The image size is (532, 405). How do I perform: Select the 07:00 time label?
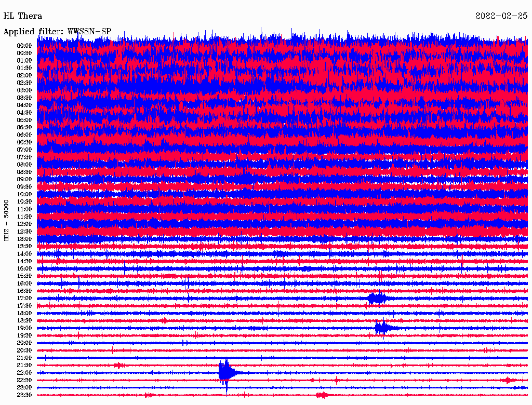(x=24, y=150)
